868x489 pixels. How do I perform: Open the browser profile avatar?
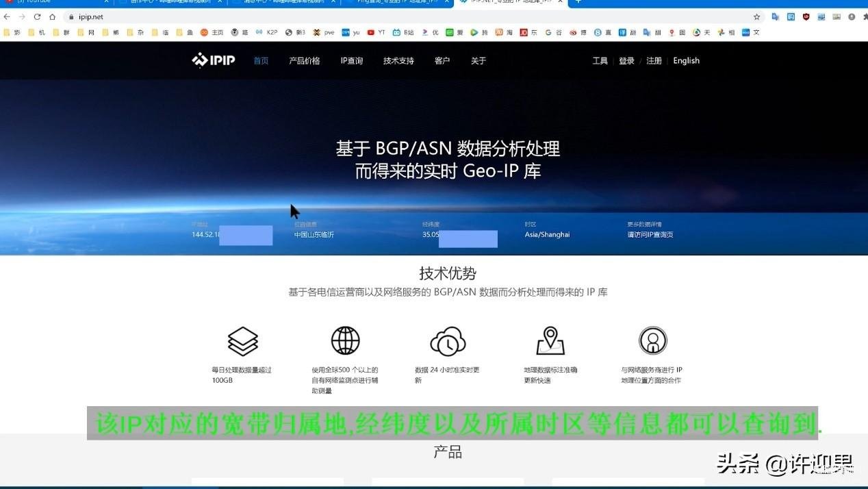click(x=851, y=16)
